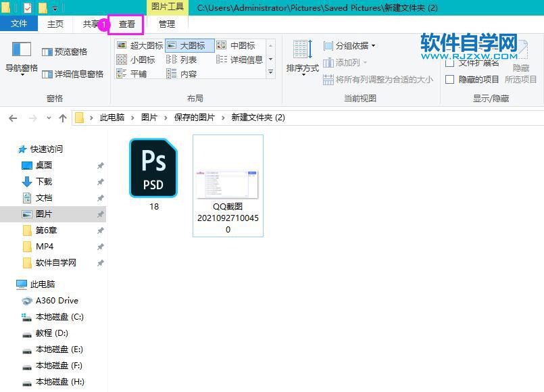Expand the layout gallery more arrow

270,72
